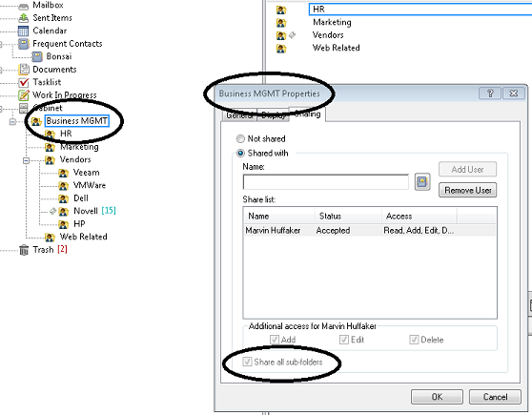
Task: Click the Accepted status cell
Action: [333, 231]
